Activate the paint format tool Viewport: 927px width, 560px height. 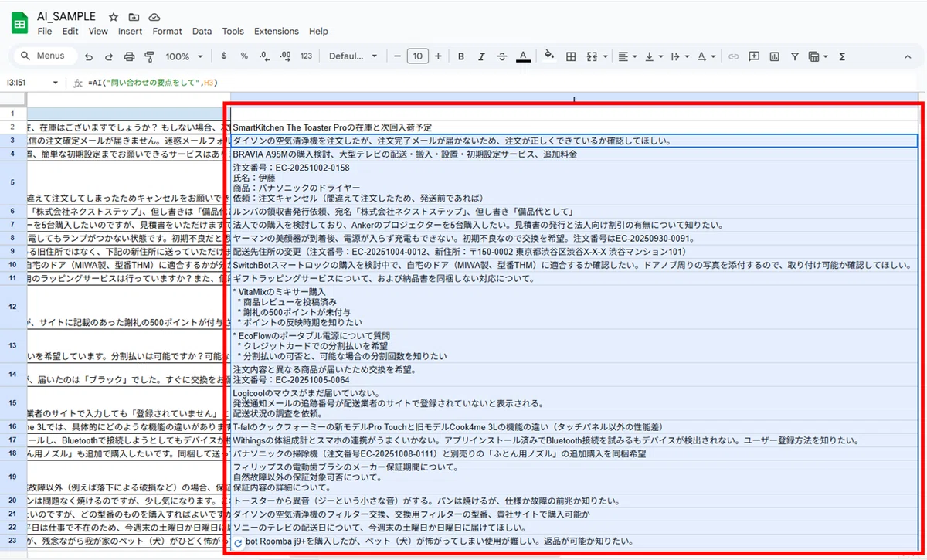[x=150, y=56]
